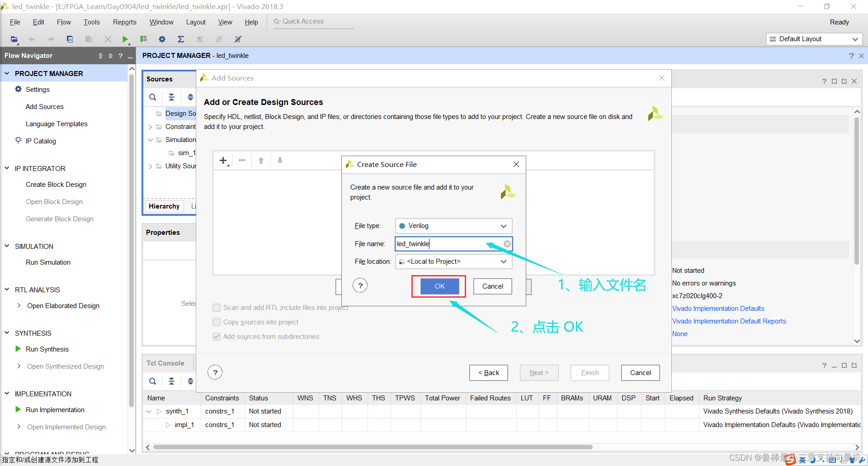
Task: Click the Quick Access search field
Action: click(314, 22)
